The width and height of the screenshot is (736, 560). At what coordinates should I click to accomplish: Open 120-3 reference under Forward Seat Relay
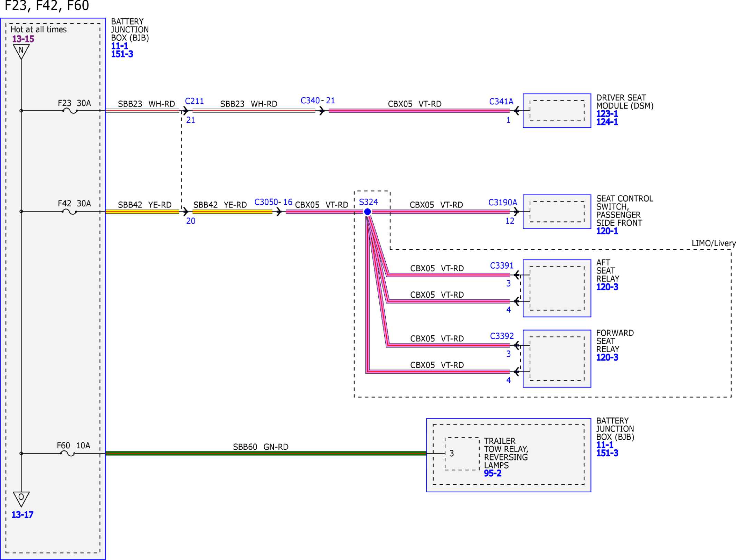click(x=607, y=357)
